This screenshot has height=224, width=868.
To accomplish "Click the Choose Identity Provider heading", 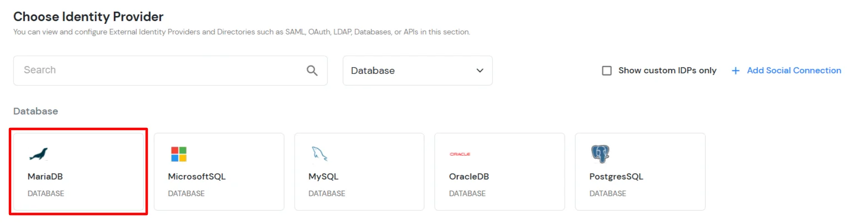I will coord(88,17).
